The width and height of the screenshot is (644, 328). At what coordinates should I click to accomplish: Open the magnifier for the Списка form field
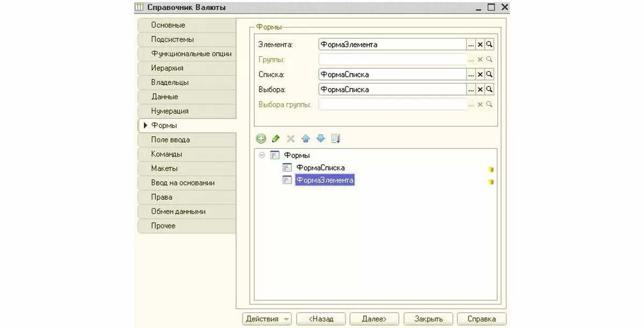pos(489,75)
